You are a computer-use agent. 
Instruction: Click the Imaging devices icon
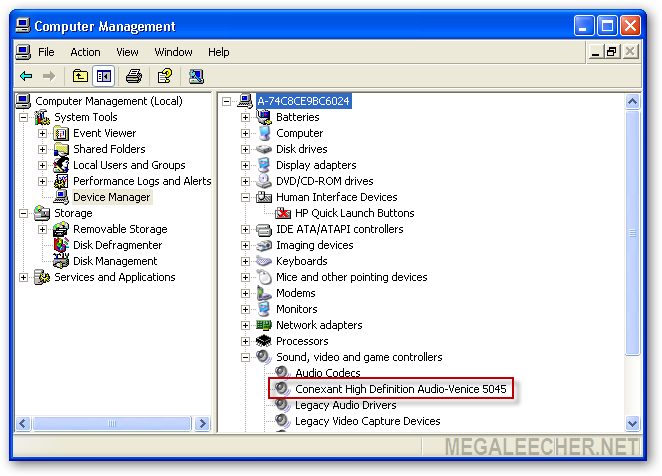[x=264, y=245]
